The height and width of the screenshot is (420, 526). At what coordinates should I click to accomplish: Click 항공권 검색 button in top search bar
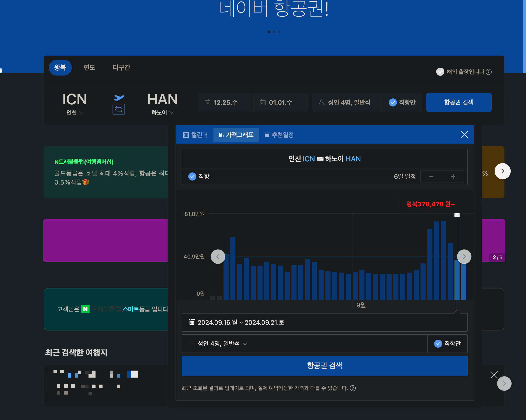tap(459, 102)
